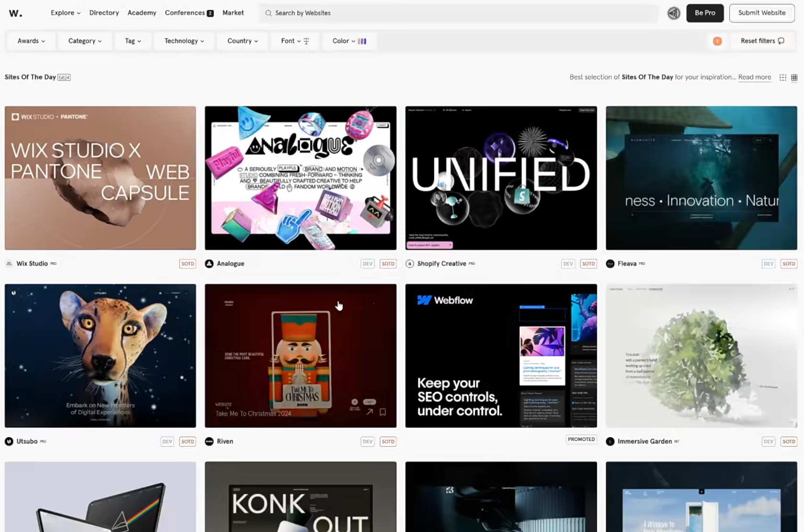The width and height of the screenshot is (804, 532).
Task: Open the Immersive Garden author link
Action: click(644, 441)
